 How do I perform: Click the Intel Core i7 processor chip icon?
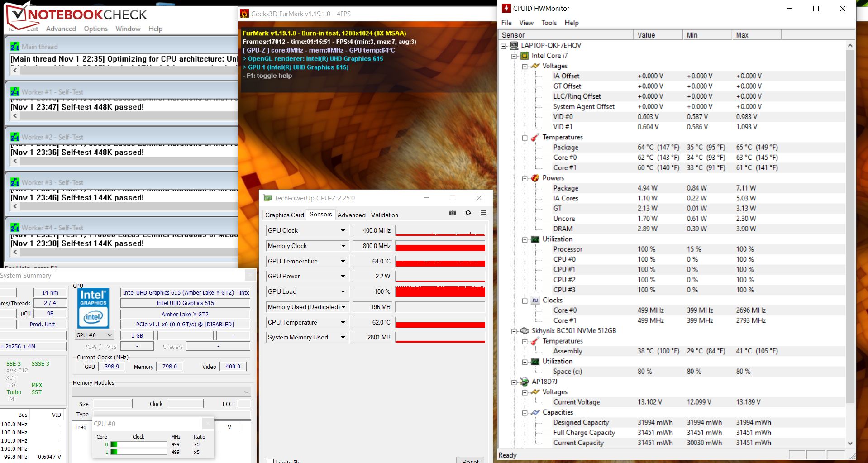[x=525, y=56]
